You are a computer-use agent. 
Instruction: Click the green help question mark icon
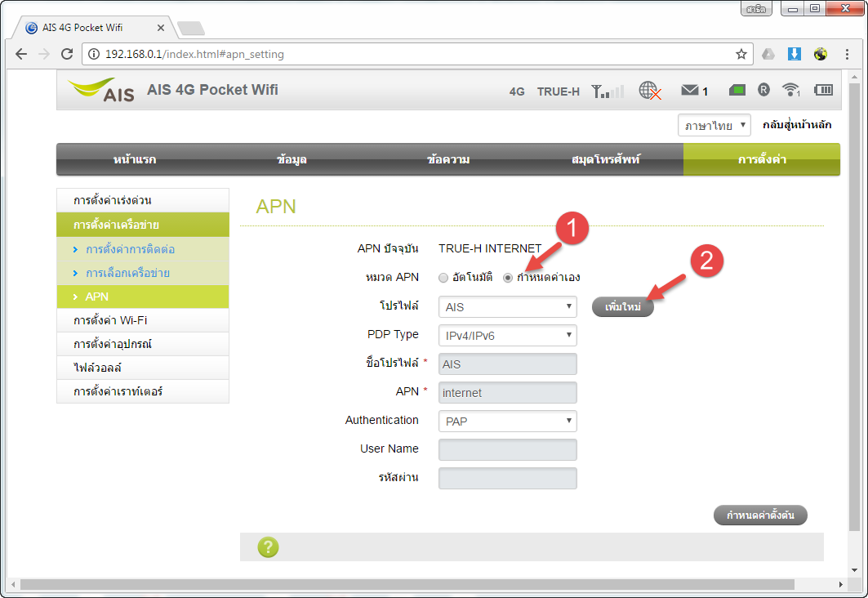pos(268,547)
